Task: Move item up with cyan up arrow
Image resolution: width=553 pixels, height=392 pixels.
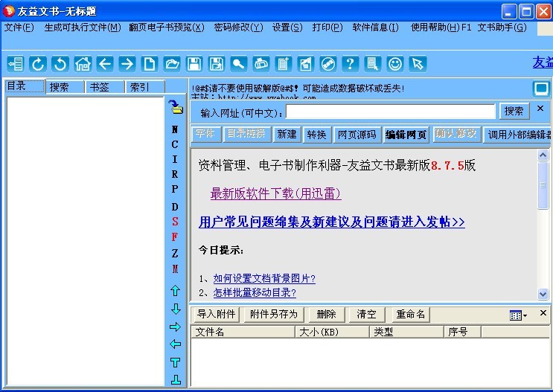Action: pos(176,291)
